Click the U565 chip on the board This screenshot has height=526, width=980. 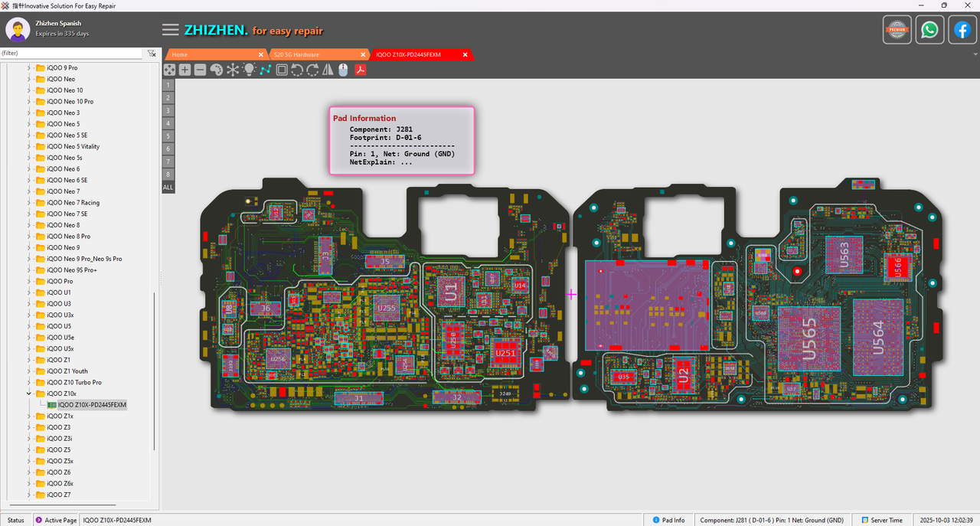coord(809,338)
